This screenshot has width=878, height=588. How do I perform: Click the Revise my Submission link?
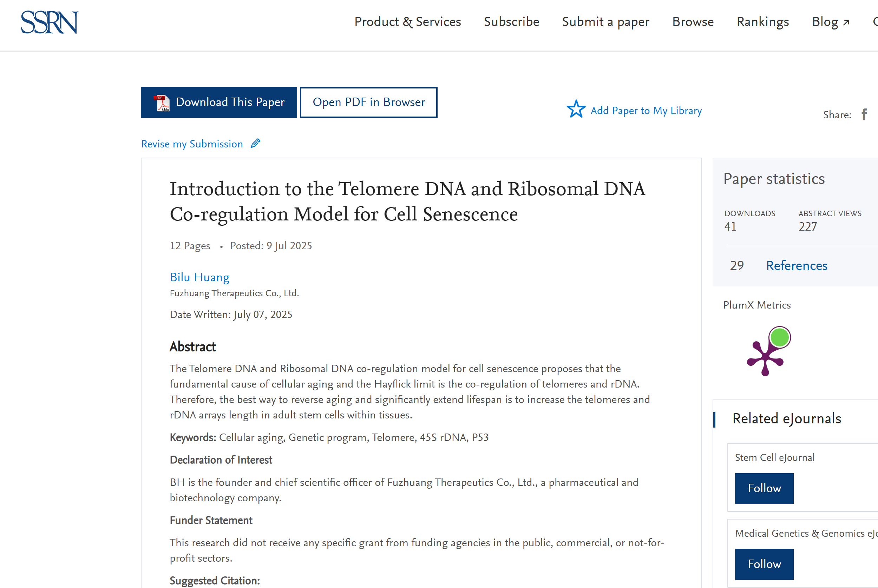point(192,144)
